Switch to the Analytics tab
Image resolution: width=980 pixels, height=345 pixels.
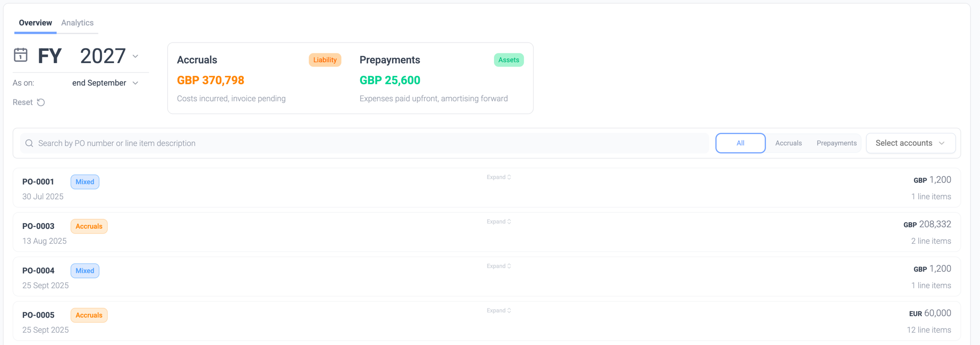tap(77, 23)
